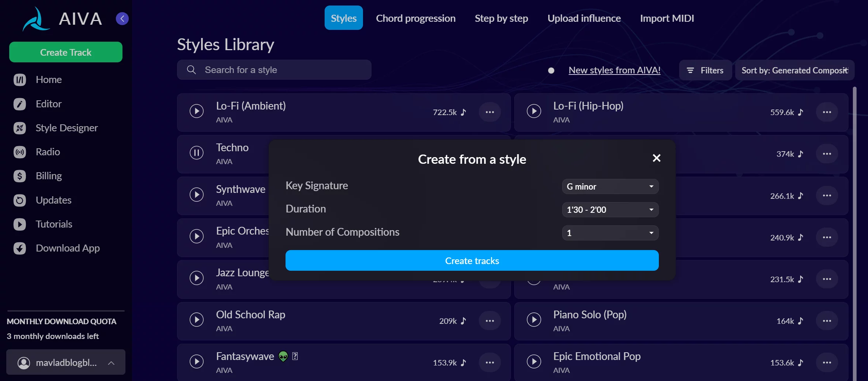The width and height of the screenshot is (868, 381).
Task: Pause the Techno style preview
Action: point(197,153)
